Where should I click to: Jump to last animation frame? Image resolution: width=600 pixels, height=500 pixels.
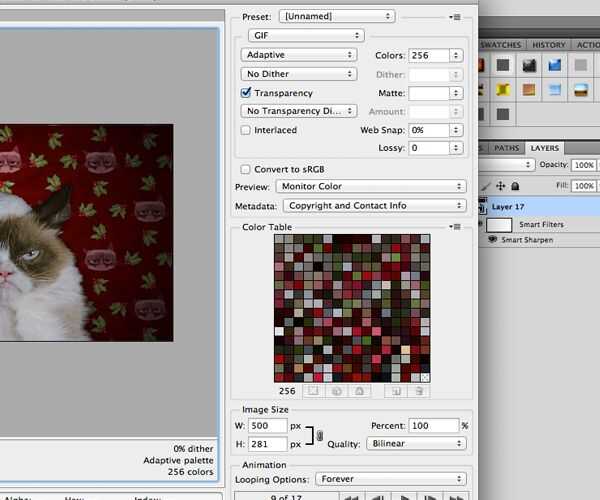(456, 497)
